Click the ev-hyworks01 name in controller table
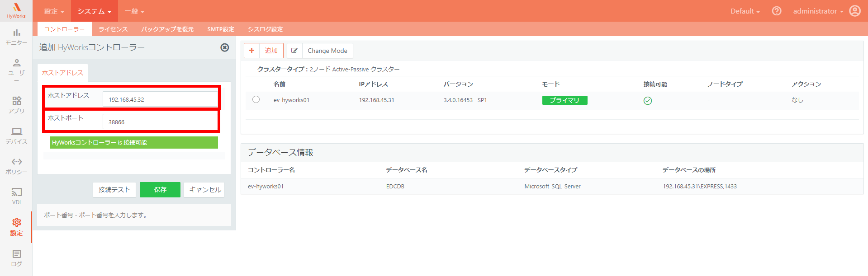 coord(291,100)
